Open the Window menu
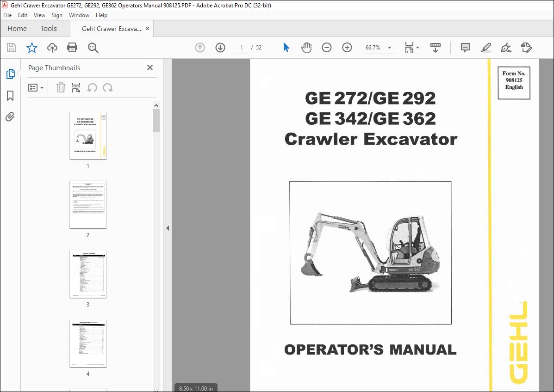This screenshot has height=392, width=554. [x=79, y=15]
